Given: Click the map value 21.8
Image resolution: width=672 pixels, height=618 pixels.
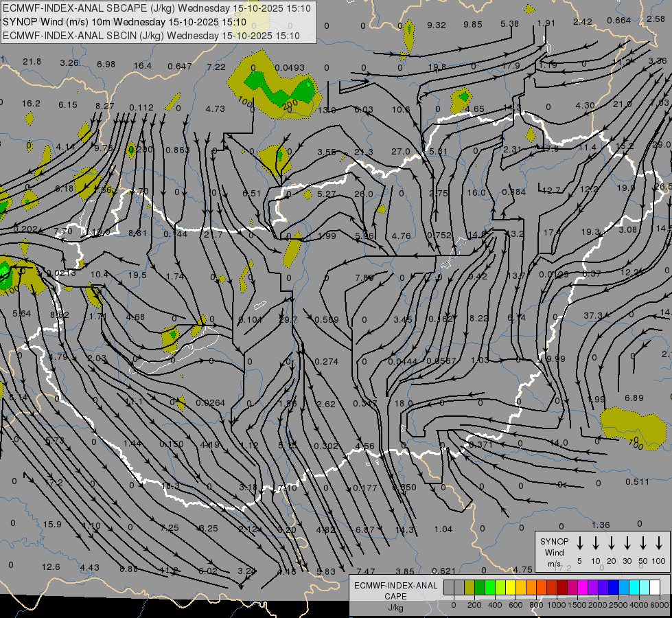Looking at the screenshot, I should (x=32, y=62).
